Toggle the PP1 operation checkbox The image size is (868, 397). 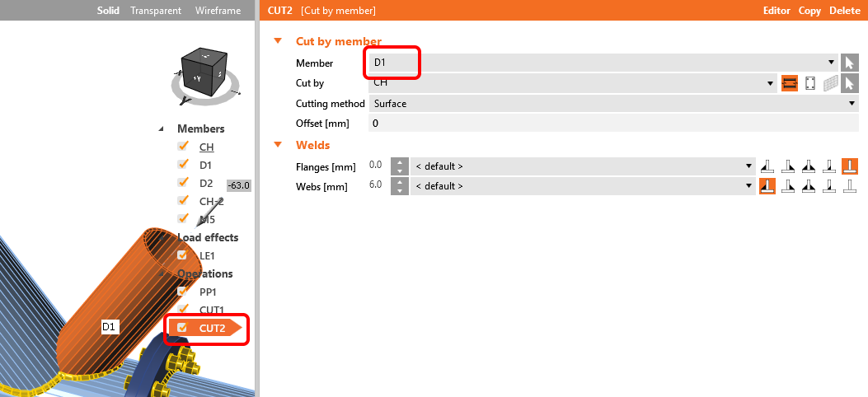pos(183,291)
